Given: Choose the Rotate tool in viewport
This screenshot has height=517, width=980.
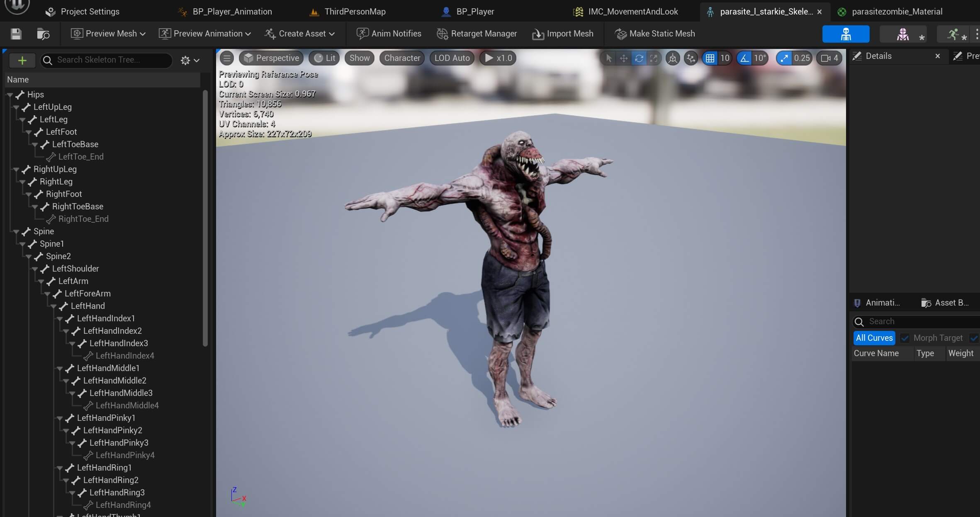Looking at the screenshot, I should pyautogui.click(x=639, y=58).
